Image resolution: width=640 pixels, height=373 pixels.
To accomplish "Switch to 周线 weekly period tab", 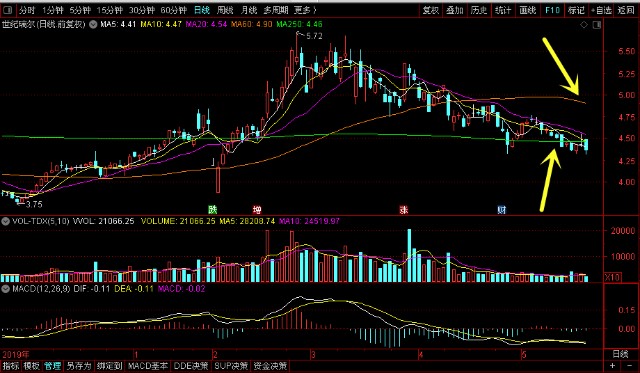I will point(225,10).
